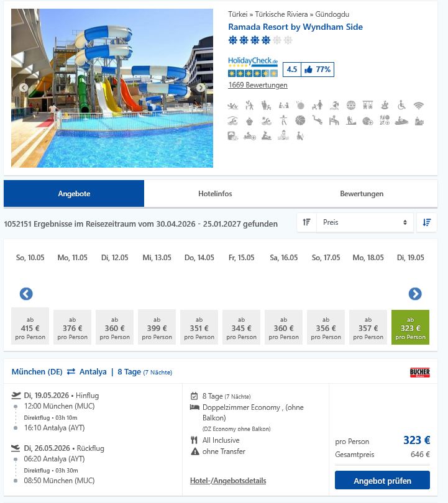Click the 4.5 rating score box

(x=291, y=70)
